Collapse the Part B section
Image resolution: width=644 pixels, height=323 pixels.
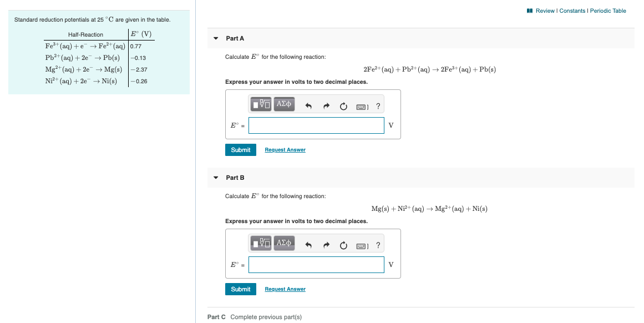pyautogui.click(x=216, y=178)
